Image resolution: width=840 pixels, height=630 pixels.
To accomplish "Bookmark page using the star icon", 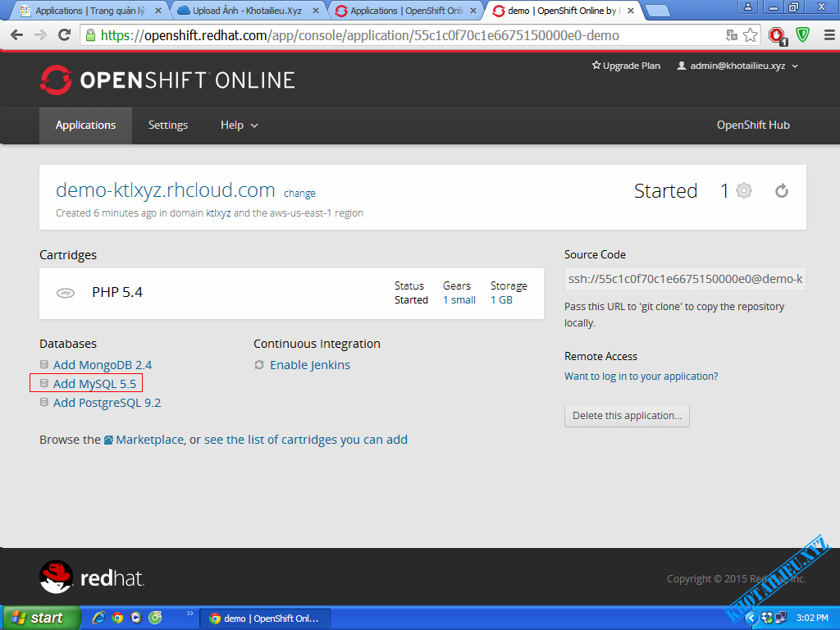I will point(750,35).
